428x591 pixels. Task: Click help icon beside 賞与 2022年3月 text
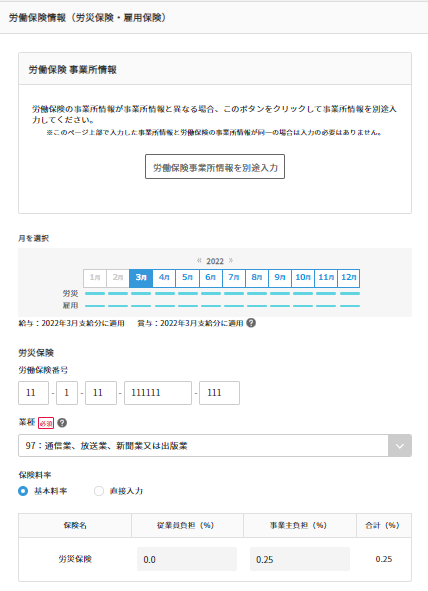click(251, 323)
